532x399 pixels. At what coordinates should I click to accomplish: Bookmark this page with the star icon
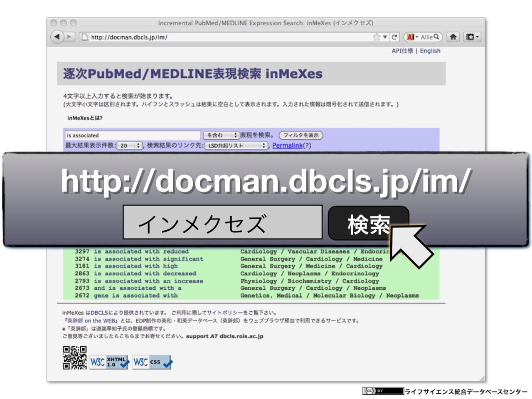pyautogui.click(x=377, y=37)
